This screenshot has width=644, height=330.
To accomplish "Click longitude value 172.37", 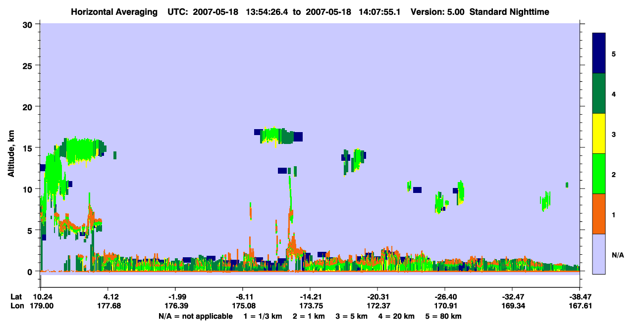I will (x=377, y=306).
